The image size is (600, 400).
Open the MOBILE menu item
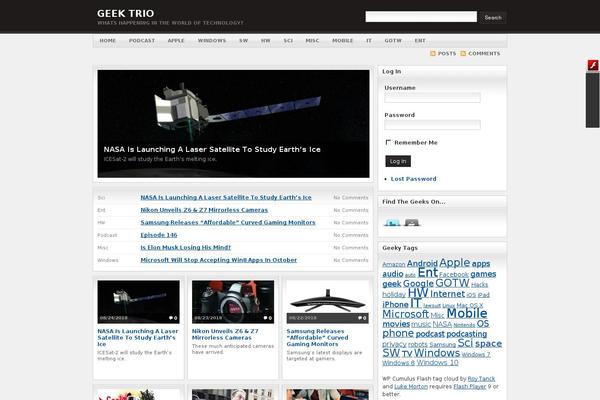click(342, 41)
